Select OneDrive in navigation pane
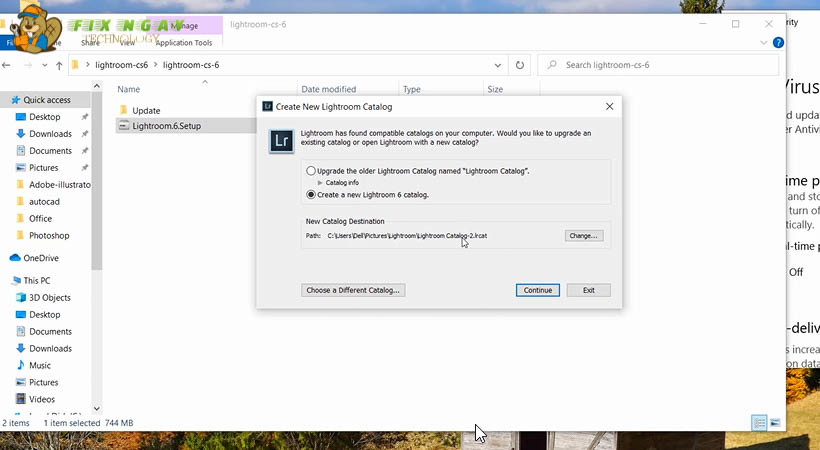 pyautogui.click(x=40, y=258)
